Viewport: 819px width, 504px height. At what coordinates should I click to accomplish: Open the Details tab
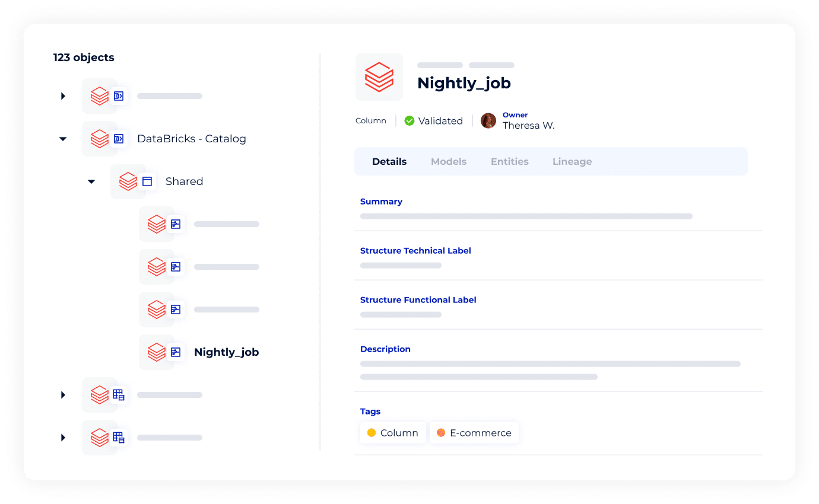pyautogui.click(x=389, y=161)
